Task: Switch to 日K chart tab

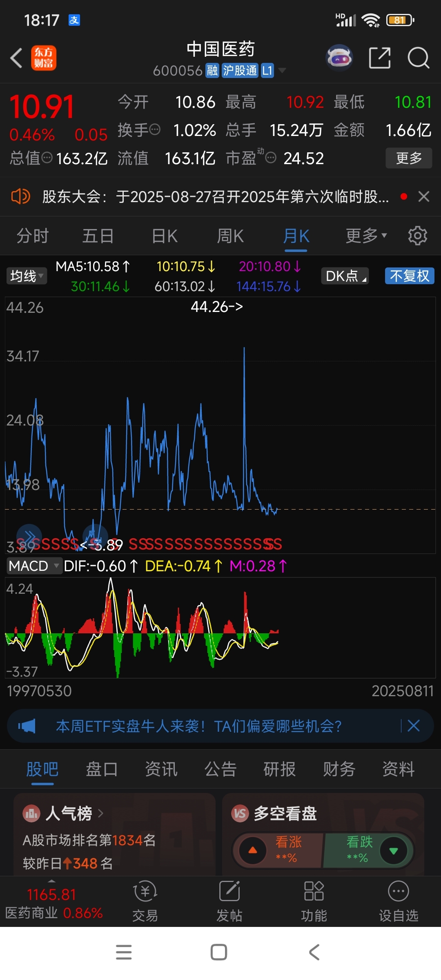Action: (x=165, y=236)
